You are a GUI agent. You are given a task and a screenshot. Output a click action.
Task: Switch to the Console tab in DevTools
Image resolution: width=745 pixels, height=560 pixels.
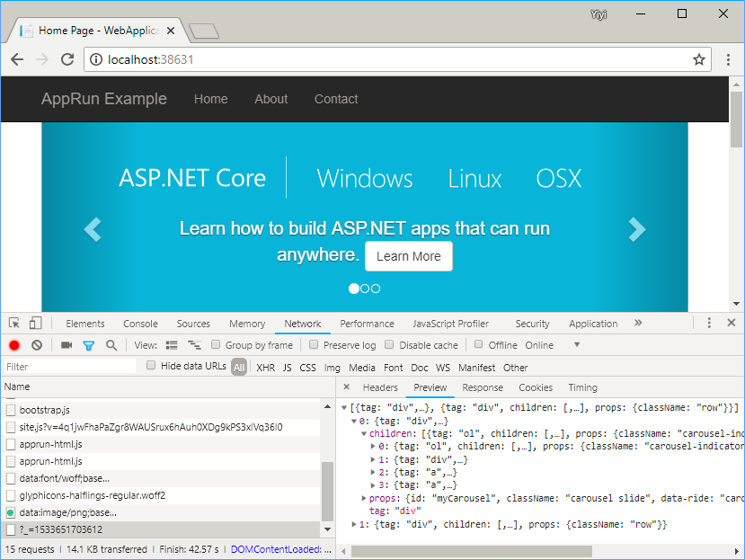pos(140,324)
